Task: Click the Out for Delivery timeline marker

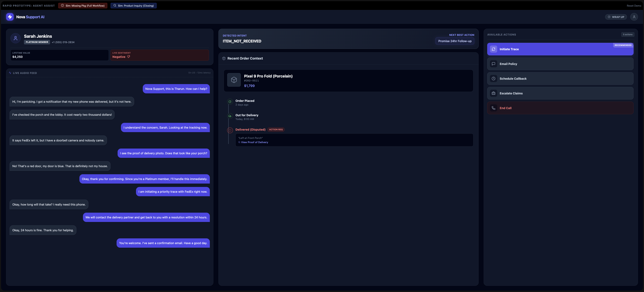Action: (230, 116)
